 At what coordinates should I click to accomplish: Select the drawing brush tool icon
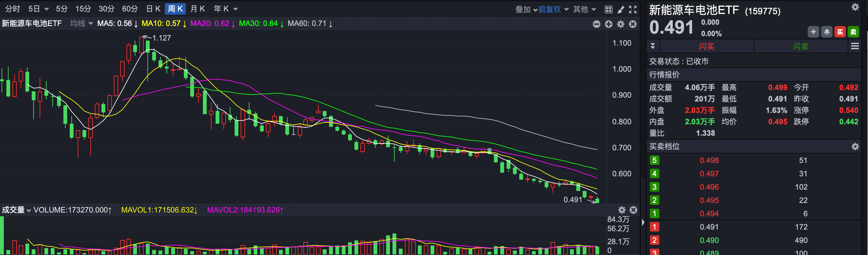621,10
